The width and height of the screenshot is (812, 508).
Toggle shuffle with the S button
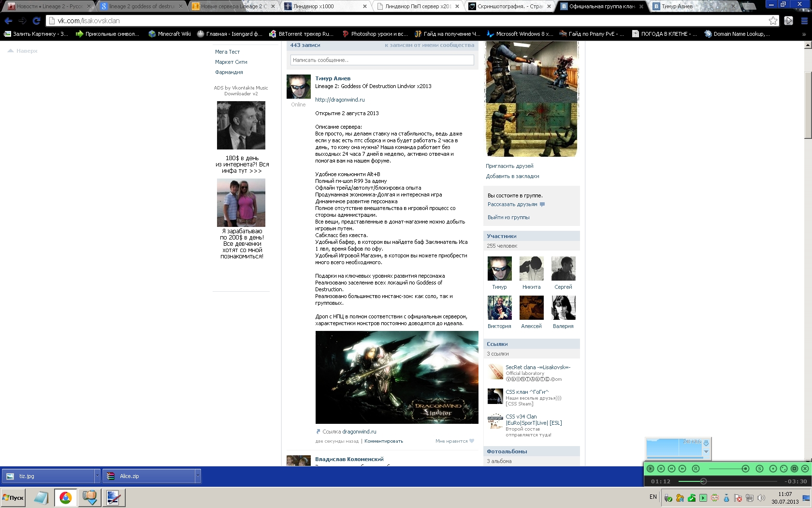click(759, 468)
